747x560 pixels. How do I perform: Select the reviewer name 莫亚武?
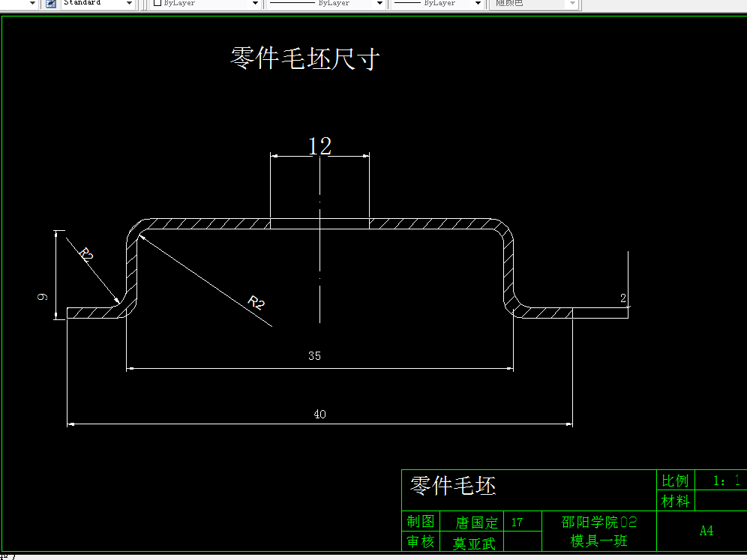click(x=474, y=542)
